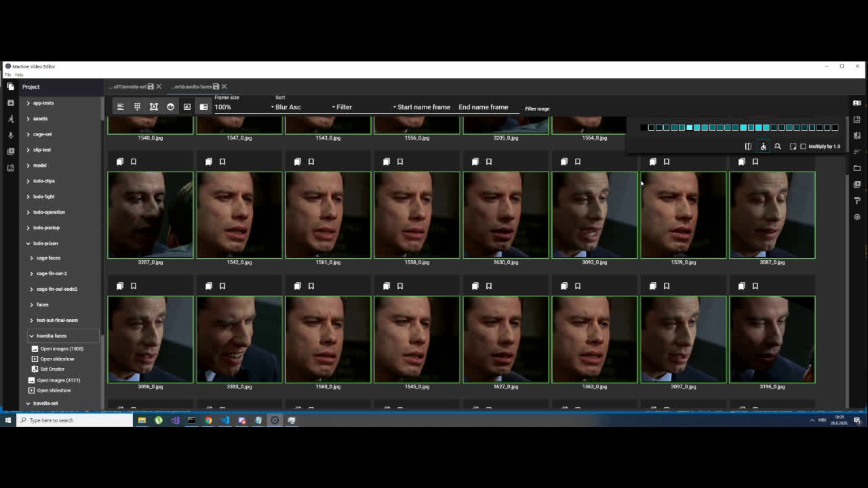The height and width of the screenshot is (488, 868).
Task: Open the contact card panel on right sidebar
Action: (856, 103)
